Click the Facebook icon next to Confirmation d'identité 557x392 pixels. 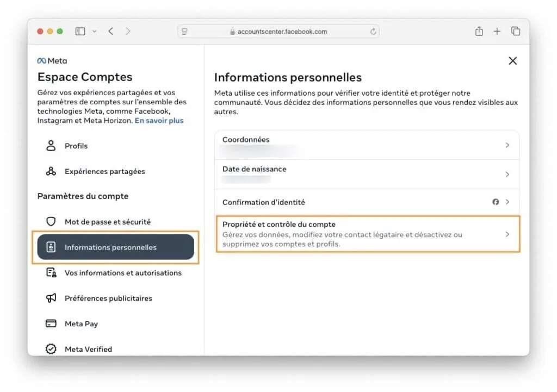click(x=496, y=202)
